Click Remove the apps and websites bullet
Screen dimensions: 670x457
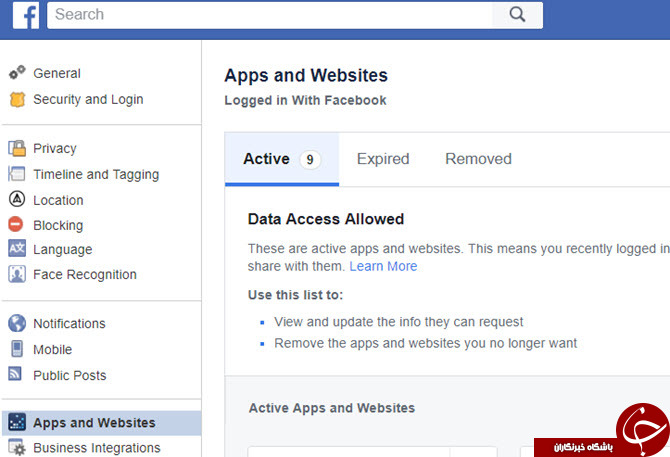(x=426, y=343)
